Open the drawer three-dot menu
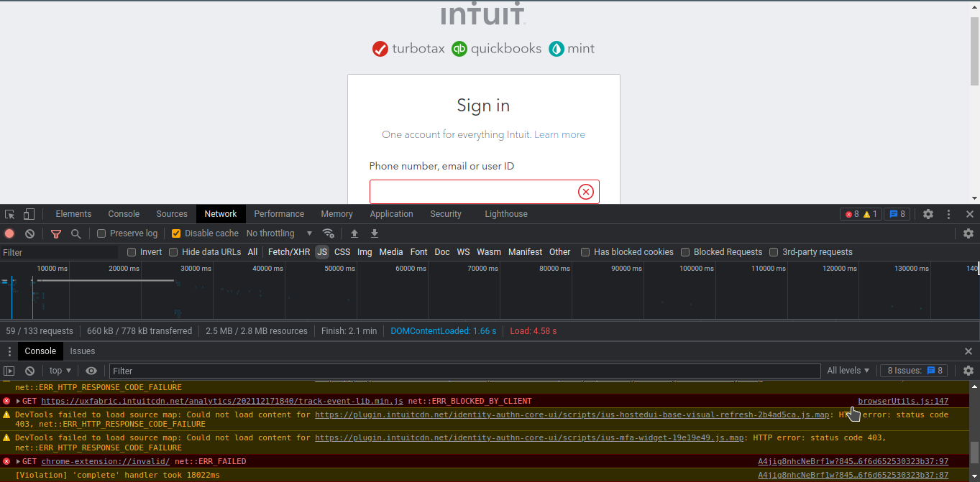The width and height of the screenshot is (980, 482). click(9, 351)
